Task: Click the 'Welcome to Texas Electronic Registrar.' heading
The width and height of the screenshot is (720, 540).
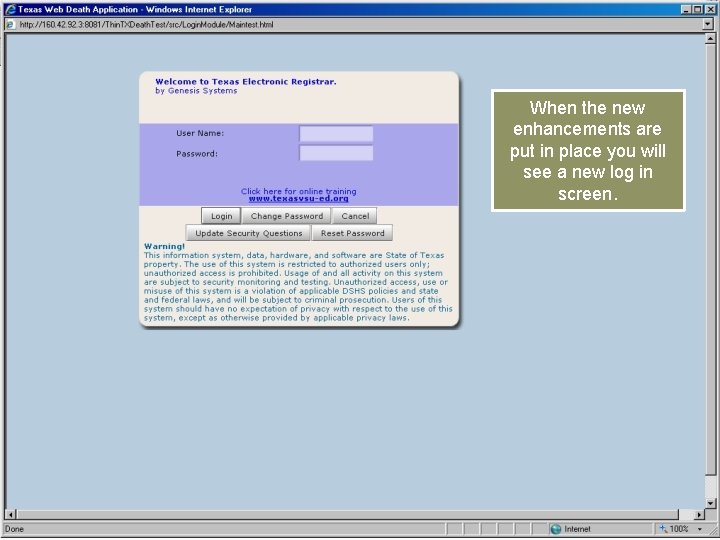Action: (x=246, y=82)
